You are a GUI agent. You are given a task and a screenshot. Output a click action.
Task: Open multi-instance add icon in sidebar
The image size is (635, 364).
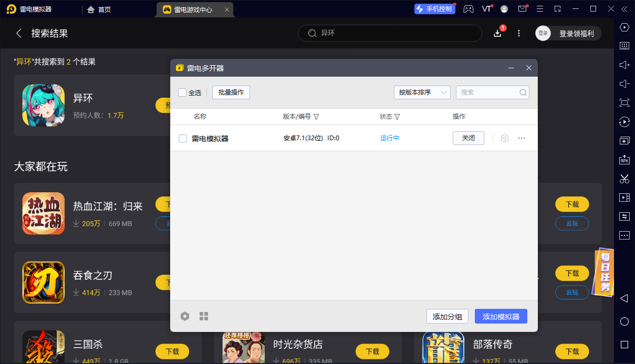pyautogui.click(x=624, y=141)
